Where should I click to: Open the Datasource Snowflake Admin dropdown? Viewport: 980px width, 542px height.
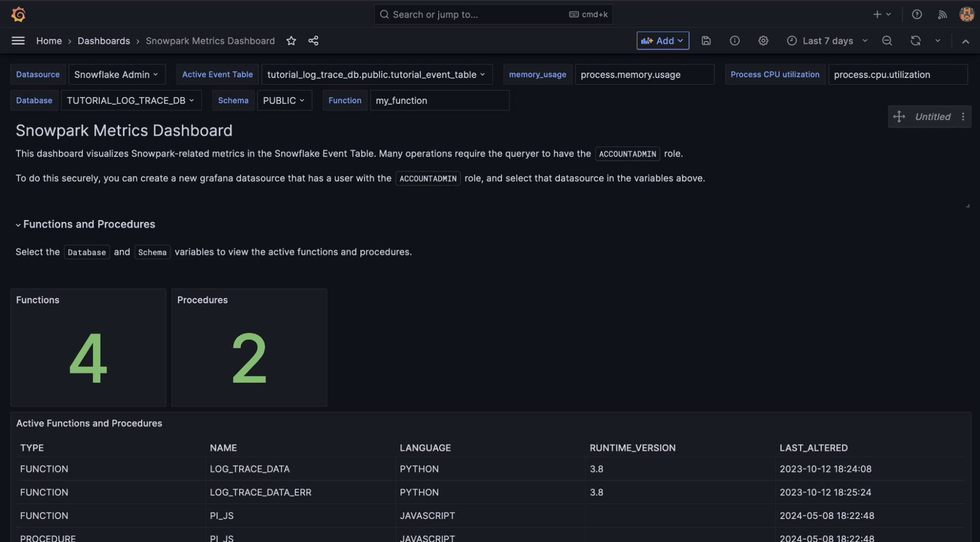(117, 74)
